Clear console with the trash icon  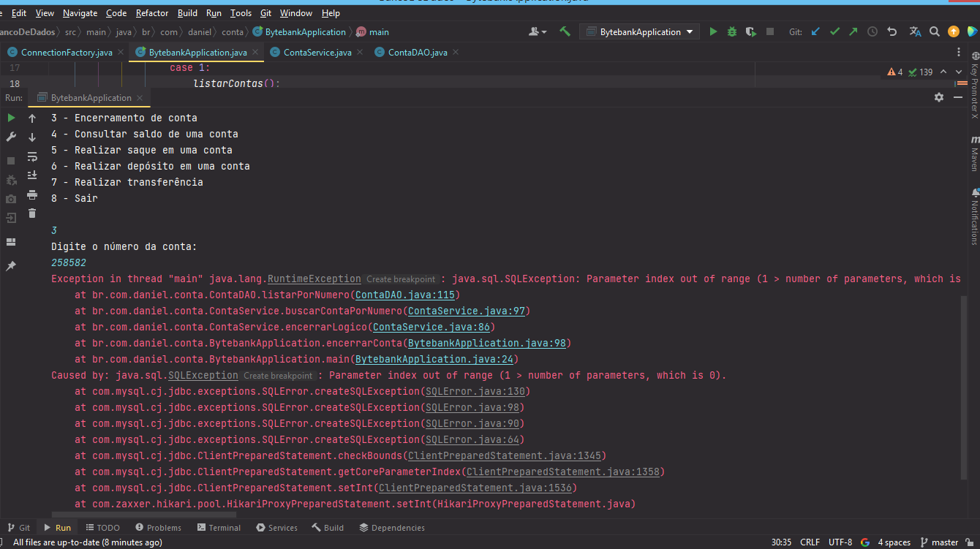pos(32,213)
